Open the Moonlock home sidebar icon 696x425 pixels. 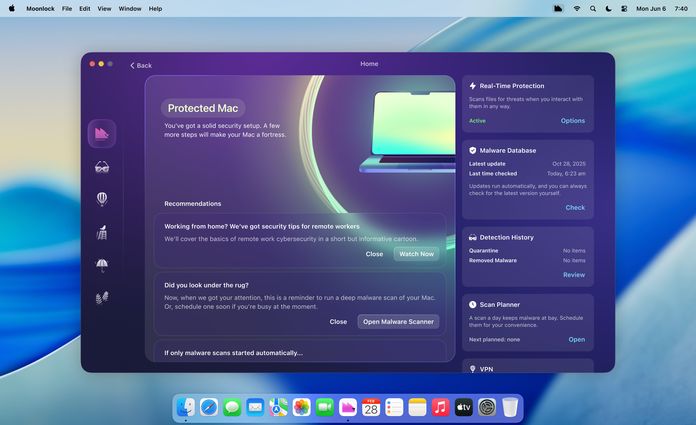[x=102, y=133]
